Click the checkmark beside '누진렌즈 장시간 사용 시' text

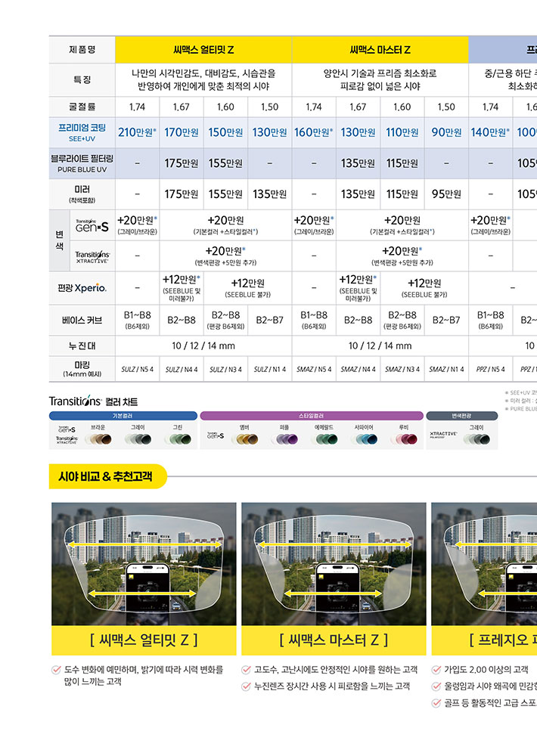click(x=246, y=686)
